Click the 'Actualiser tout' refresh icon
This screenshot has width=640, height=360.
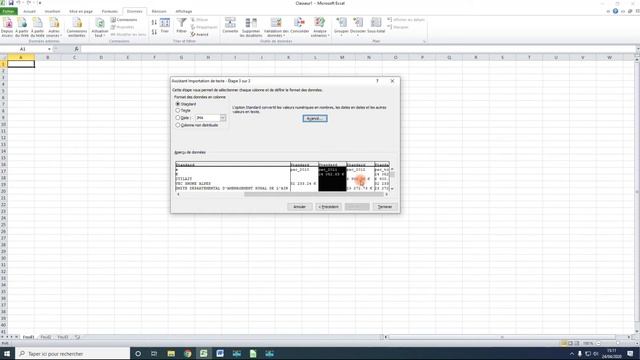(x=100, y=27)
